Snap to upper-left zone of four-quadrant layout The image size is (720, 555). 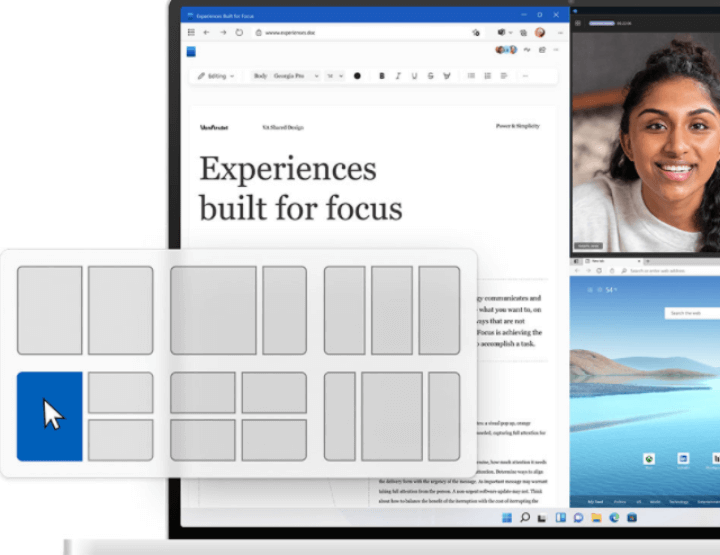203,392
